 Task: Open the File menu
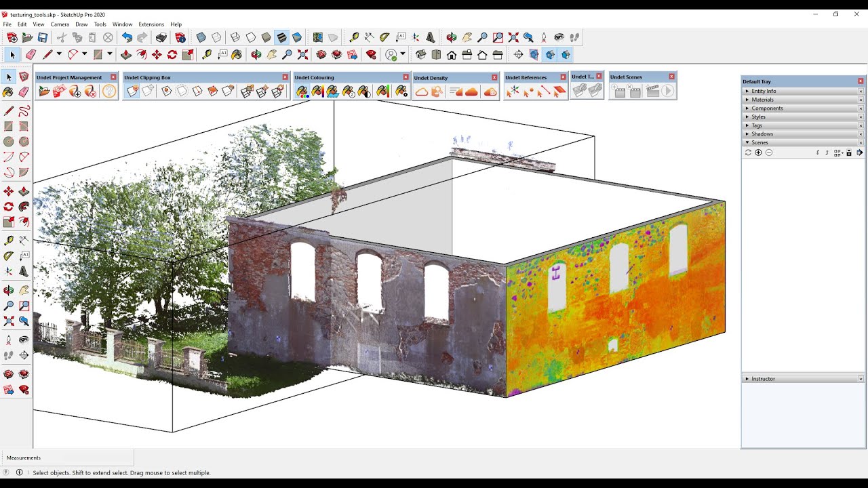coord(7,24)
